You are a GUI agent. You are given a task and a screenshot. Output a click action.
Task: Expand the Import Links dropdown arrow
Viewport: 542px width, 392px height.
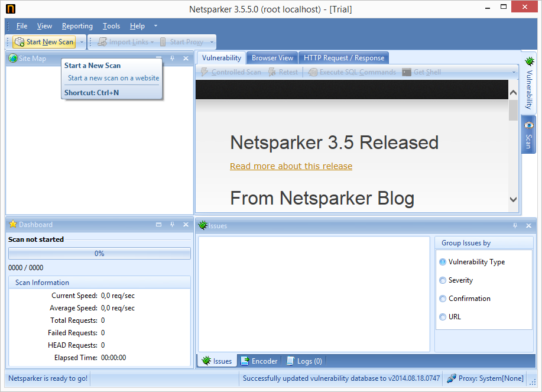[x=152, y=42]
